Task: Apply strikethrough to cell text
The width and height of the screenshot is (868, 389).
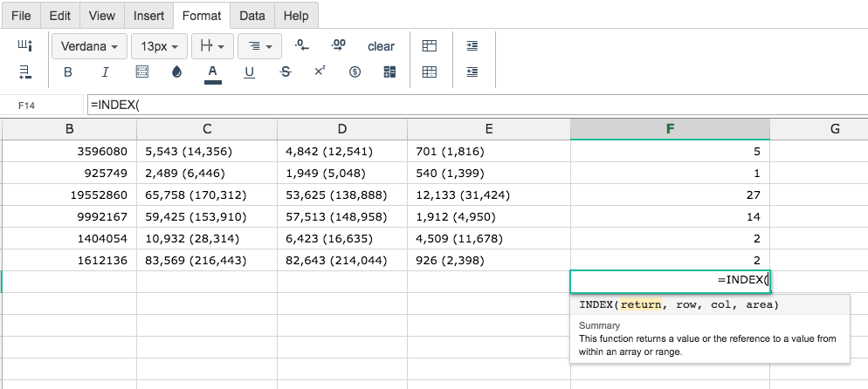Action: (285, 72)
